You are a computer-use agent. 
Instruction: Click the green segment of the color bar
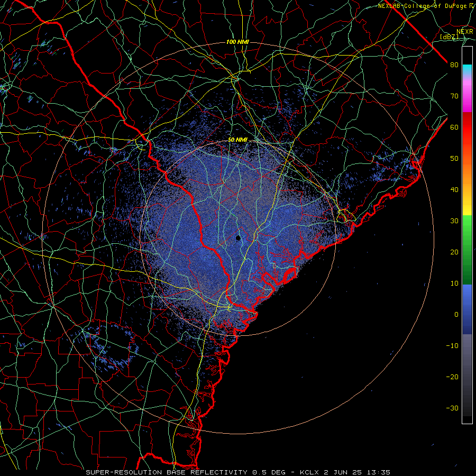pyautogui.click(x=467, y=250)
